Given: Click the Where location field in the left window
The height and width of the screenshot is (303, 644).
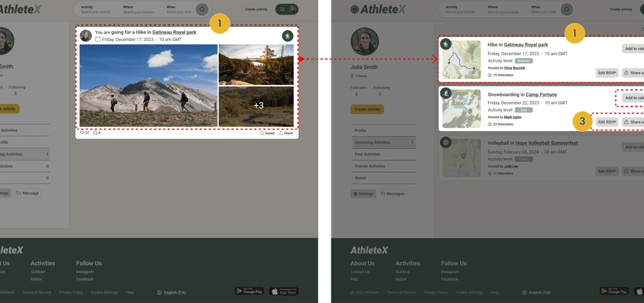Looking at the screenshot, I should coord(139,9).
